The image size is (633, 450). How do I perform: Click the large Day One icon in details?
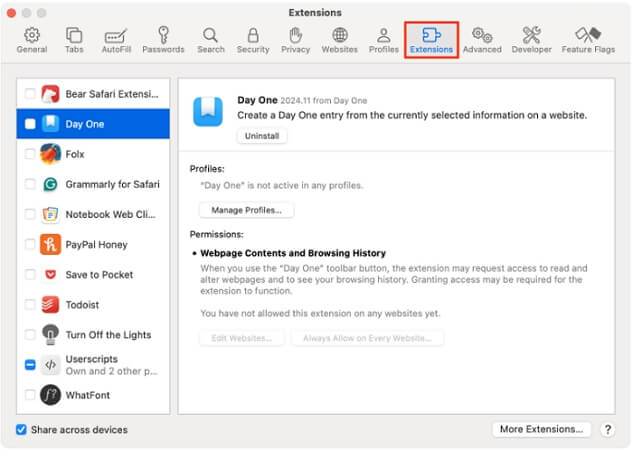pyautogui.click(x=208, y=112)
